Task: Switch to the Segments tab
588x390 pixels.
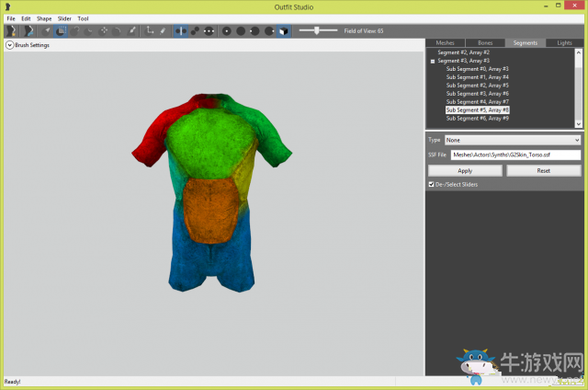Action: pyautogui.click(x=525, y=43)
